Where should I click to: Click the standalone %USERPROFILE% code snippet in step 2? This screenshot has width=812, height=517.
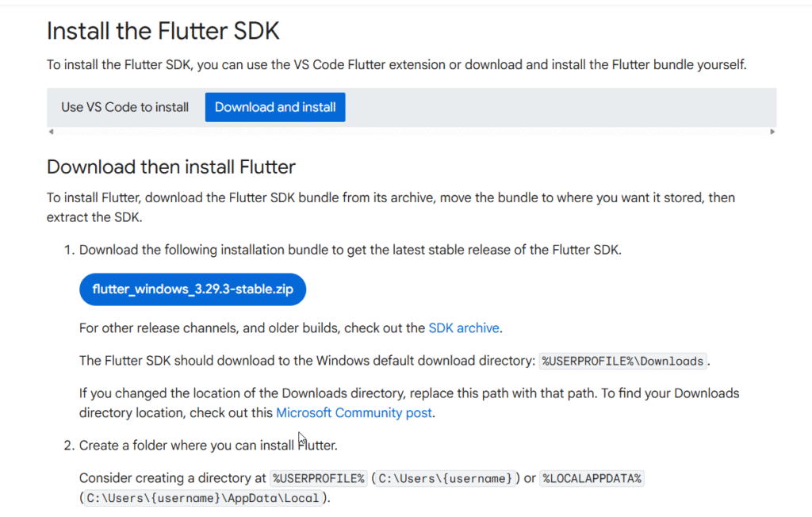[x=319, y=478]
